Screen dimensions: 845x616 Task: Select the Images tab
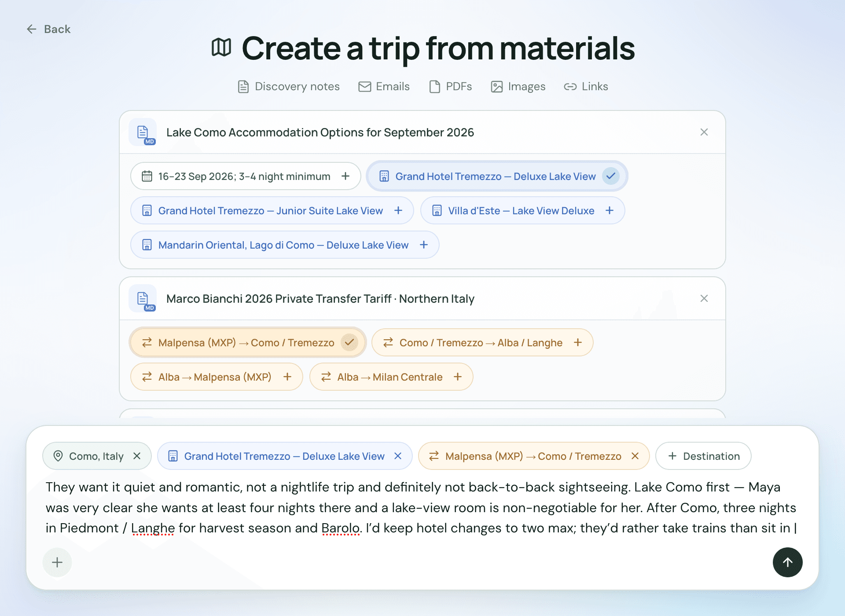[518, 87]
